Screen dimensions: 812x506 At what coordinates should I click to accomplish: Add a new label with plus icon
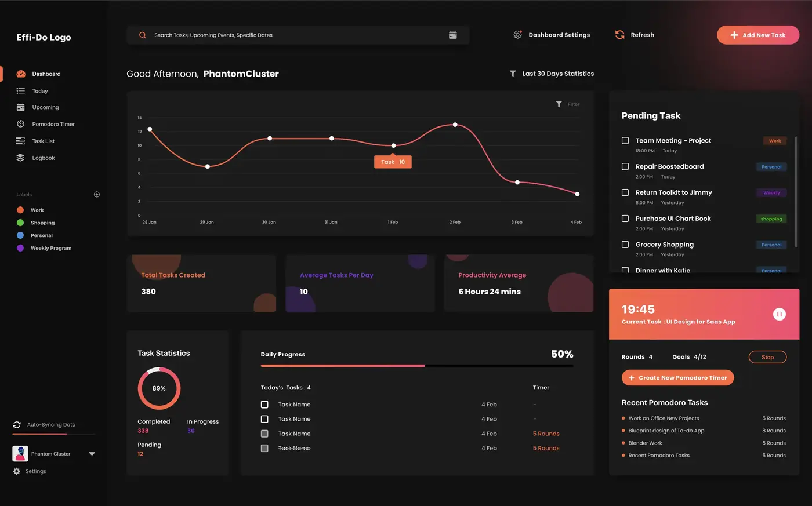click(x=97, y=195)
